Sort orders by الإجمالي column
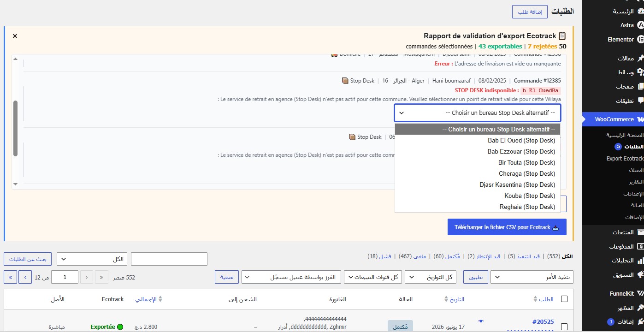The image size is (644, 333). 149,299
